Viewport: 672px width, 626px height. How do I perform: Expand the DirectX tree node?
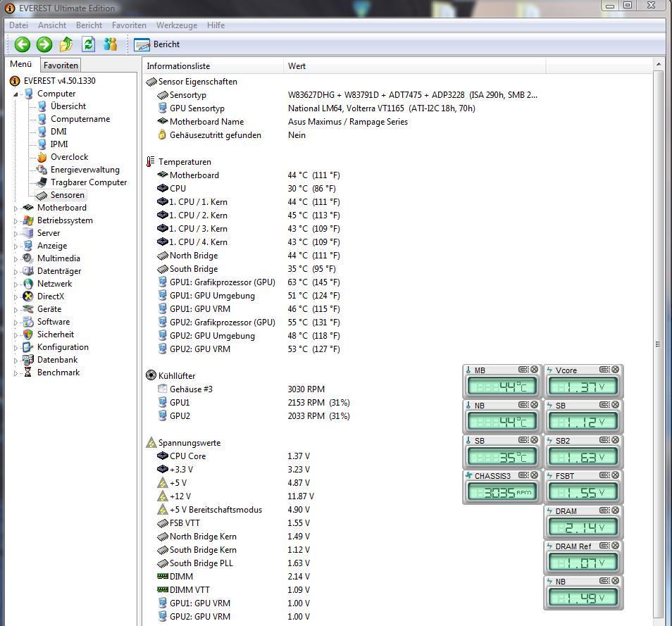[16, 297]
